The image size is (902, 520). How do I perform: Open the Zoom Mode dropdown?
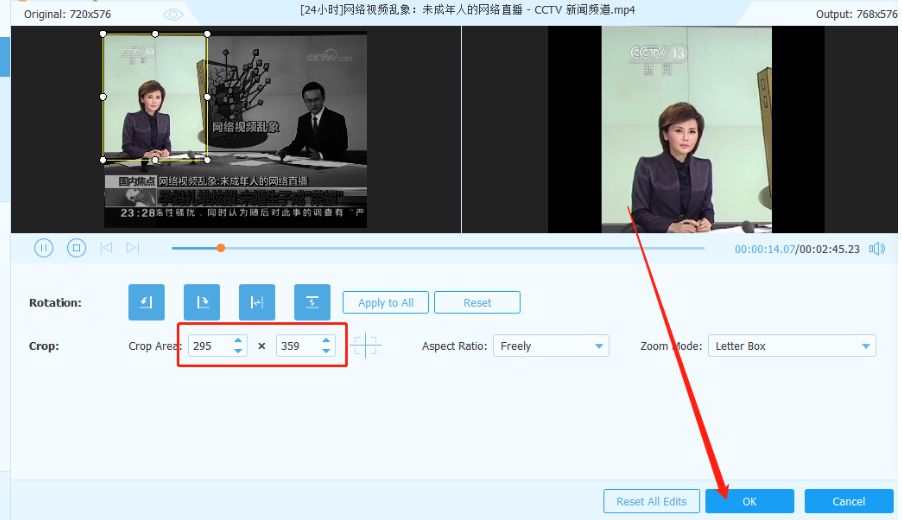792,346
